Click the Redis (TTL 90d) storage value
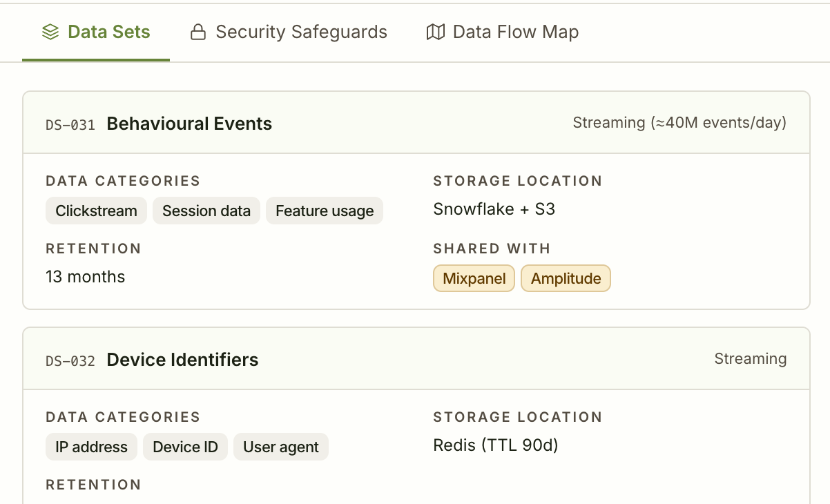 (496, 445)
